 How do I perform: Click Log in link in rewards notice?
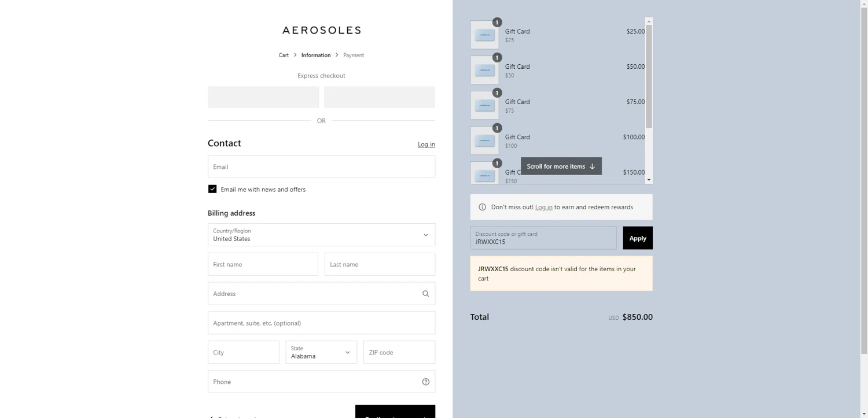tap(543, 207)
